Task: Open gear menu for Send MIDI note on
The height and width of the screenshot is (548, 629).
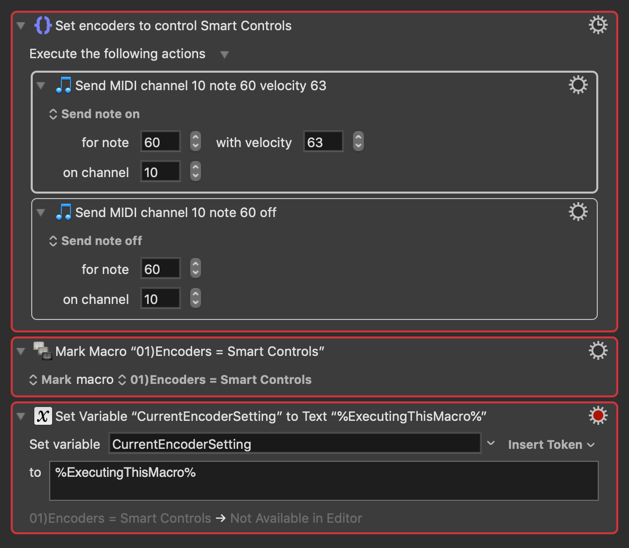Action: 578,85
